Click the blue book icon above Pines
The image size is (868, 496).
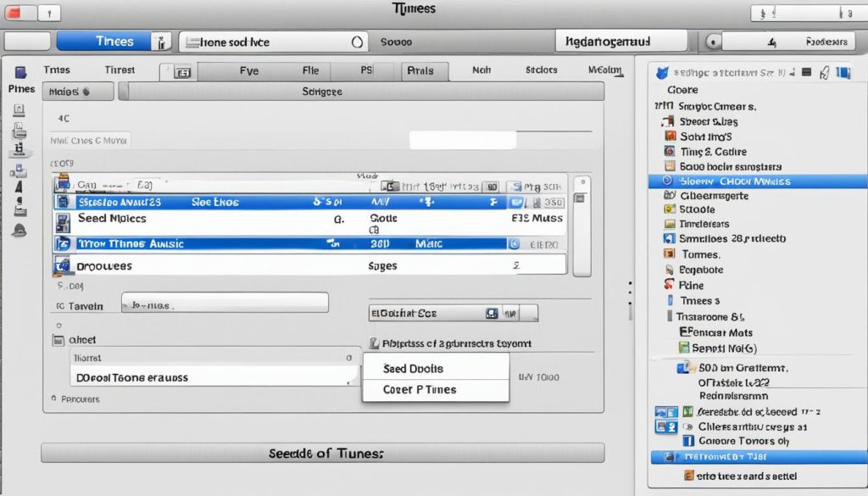(20, 72)
